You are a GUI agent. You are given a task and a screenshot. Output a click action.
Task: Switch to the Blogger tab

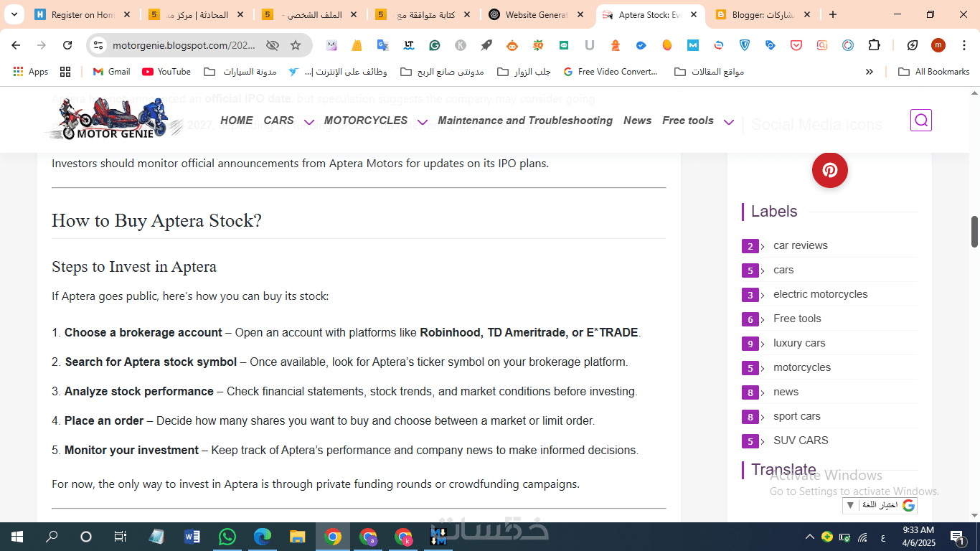[x=763, y=14]
